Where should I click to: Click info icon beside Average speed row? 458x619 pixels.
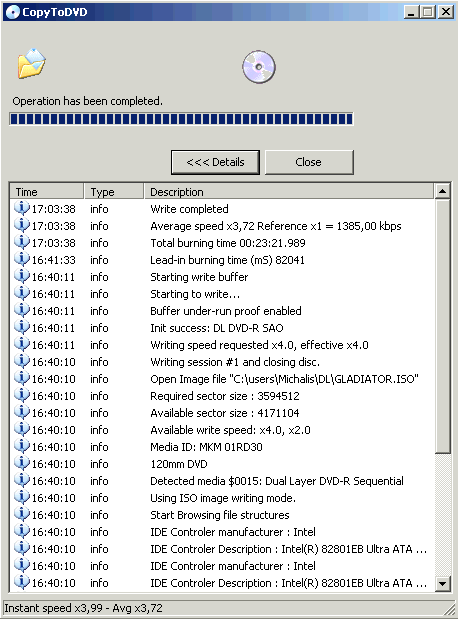click(x=21, y=225)
